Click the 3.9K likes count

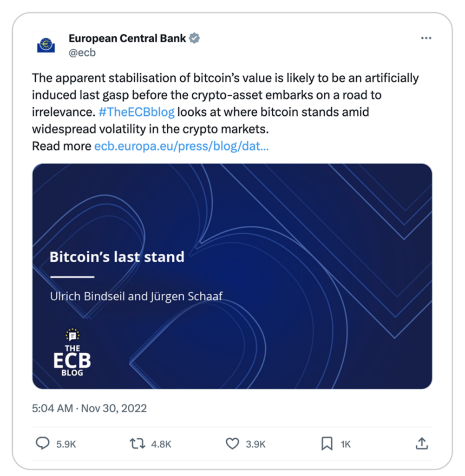(255, 444)
